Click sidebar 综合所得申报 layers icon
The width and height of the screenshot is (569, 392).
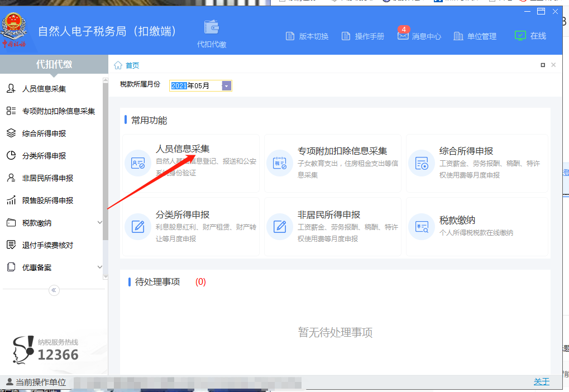pos(11,133)
